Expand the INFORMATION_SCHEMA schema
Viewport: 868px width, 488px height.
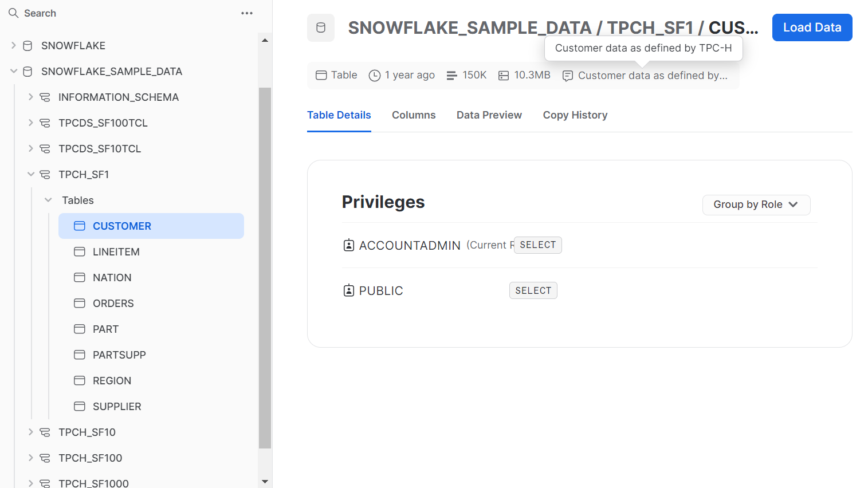pyautogui.click(x=31, y=97)
